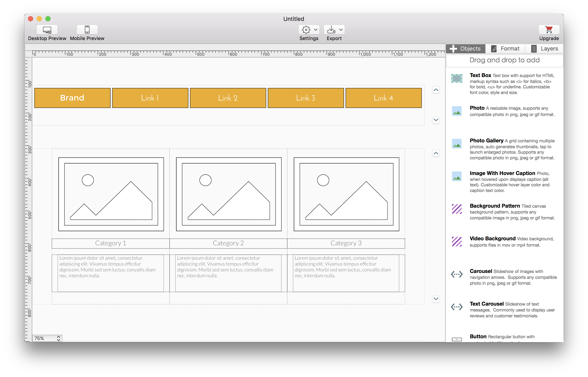Click the Photo description title

tap(477, 108)
